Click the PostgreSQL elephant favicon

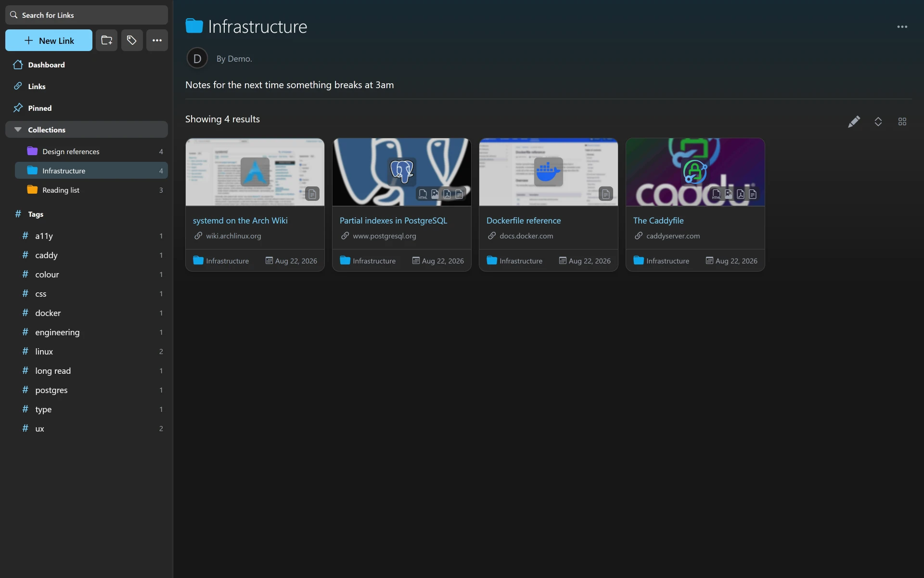coord(402,171)
